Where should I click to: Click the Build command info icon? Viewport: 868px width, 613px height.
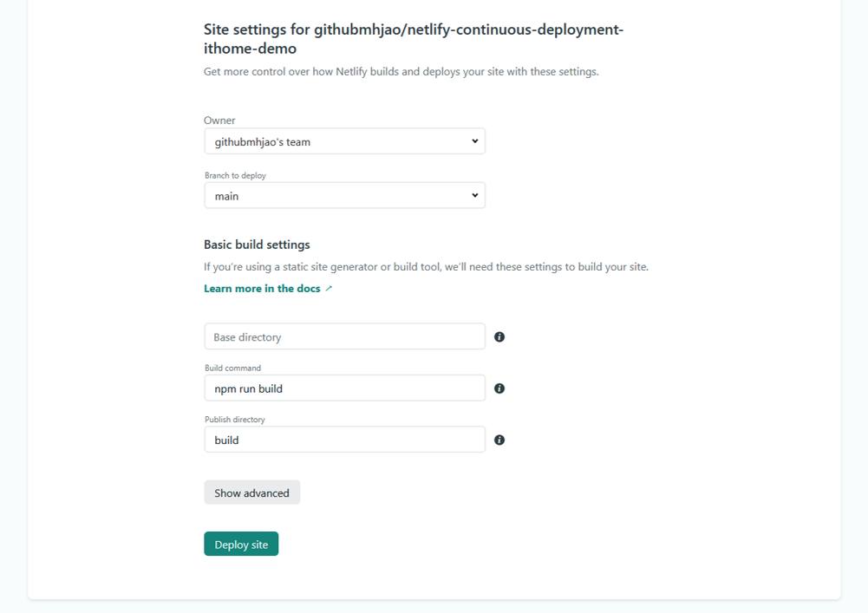click(x=499, y=388)
